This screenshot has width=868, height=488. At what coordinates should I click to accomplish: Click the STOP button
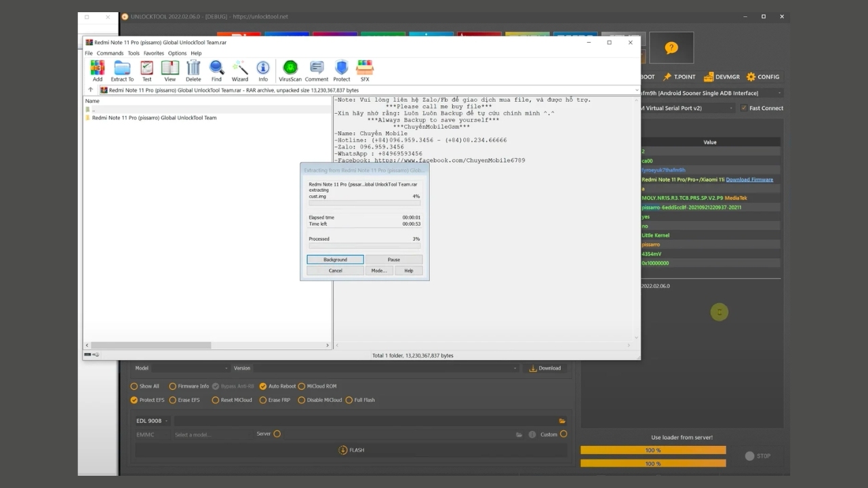click(x=757, y=456)
